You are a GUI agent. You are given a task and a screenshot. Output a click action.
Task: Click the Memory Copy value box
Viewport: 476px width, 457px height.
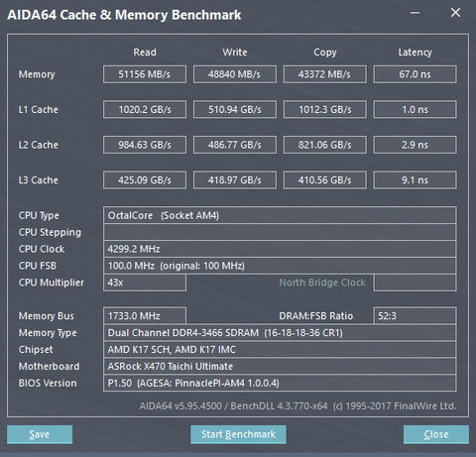coord(325,74)
